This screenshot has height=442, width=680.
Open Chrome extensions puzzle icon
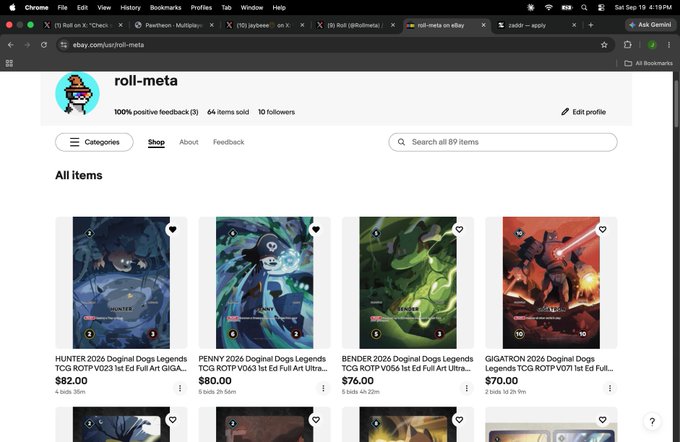pos(628,45)
